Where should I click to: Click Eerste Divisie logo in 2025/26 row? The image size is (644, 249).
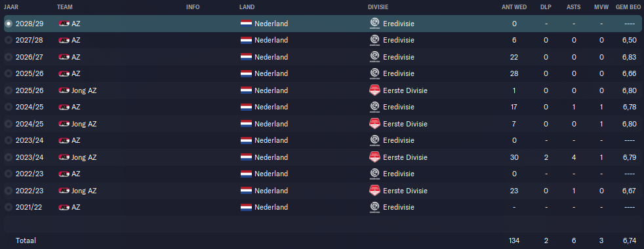click(x=374, y=90)
